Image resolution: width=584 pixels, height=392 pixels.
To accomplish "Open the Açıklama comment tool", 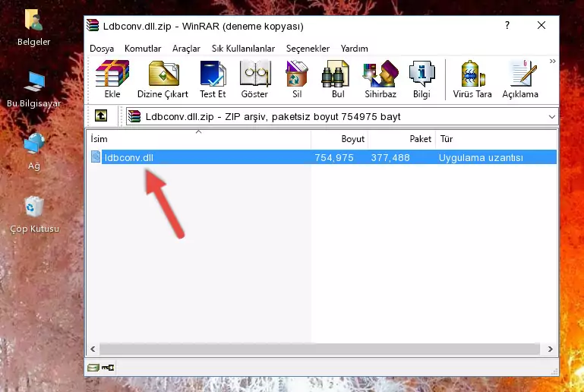I will pyautogui.click(x=520, y=79).
